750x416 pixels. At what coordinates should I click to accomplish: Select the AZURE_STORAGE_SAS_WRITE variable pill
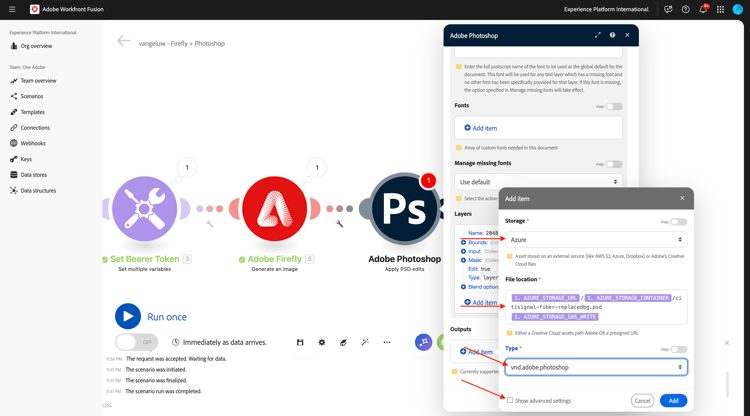click(x=555, y=317)
